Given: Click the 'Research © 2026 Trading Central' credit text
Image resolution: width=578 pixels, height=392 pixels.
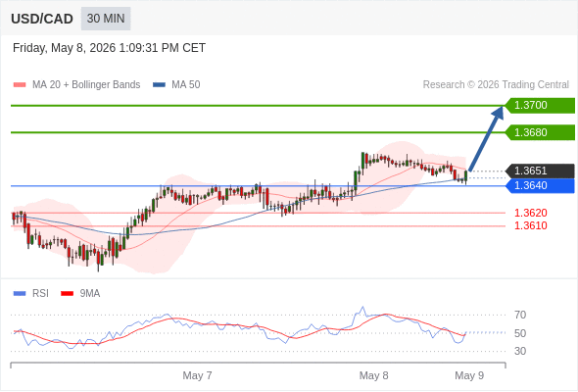Looking at the screenshot, I should [496, 85].
